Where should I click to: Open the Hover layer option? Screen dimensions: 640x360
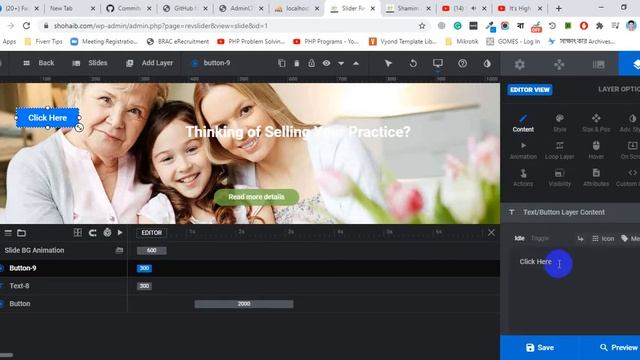(596, 151)
